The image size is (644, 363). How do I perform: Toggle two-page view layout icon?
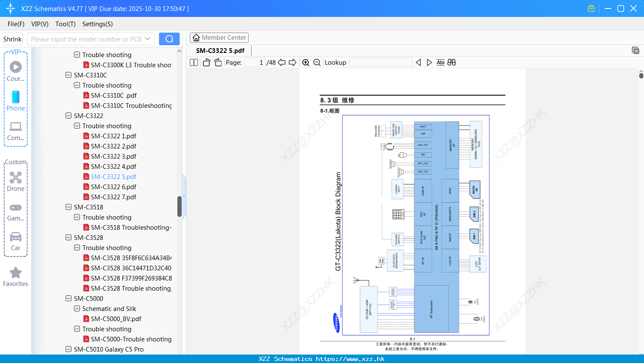(194, 62)
